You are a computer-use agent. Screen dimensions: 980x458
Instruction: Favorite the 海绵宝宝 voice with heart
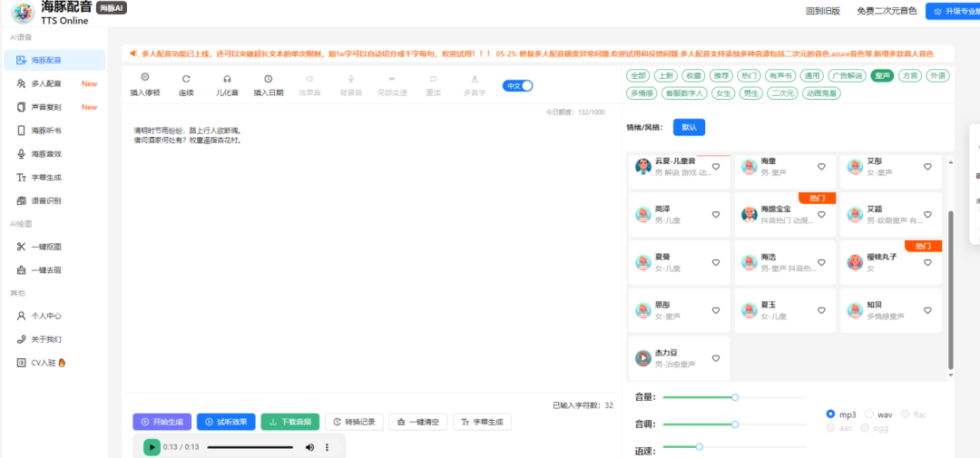tap(822, 214)
